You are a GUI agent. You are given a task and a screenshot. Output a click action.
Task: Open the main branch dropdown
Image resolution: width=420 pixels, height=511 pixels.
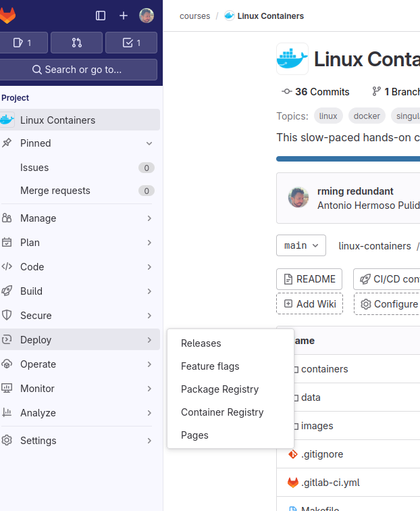(x=300, y=245)
